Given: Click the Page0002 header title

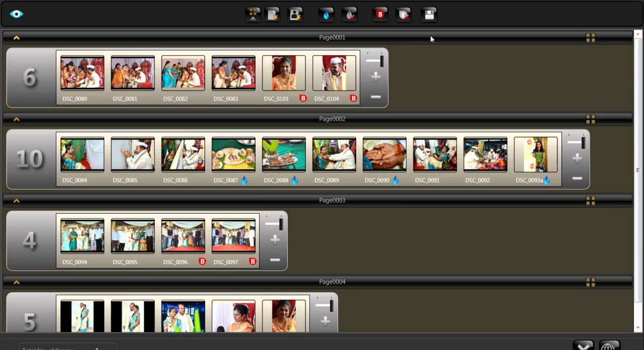Looking at the screenshot, I should coord(332,119).
